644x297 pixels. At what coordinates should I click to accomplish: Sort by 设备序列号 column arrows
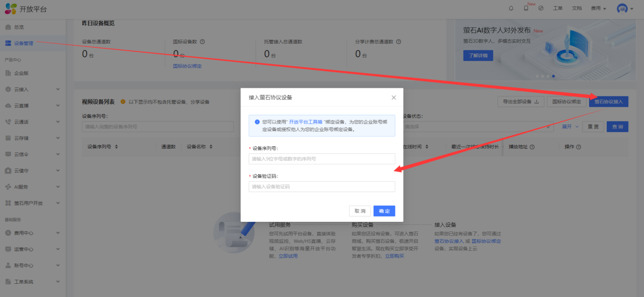(x=116, y=147)
